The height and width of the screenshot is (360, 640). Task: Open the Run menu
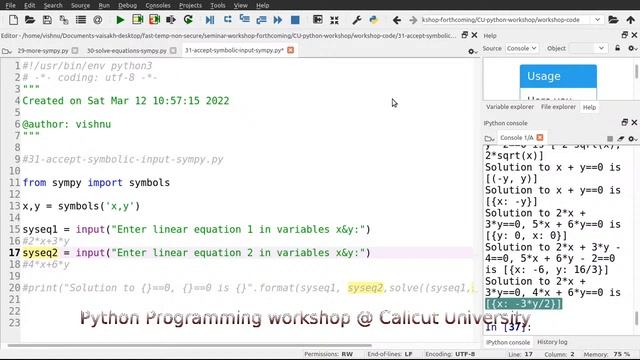click(x=104, y=5)
